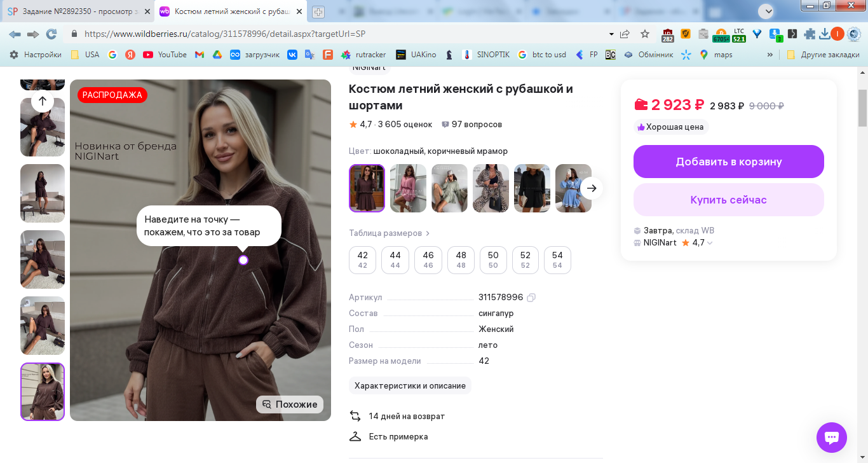Select size 52
The image size is (868, 463).
[x=526, y=260]
